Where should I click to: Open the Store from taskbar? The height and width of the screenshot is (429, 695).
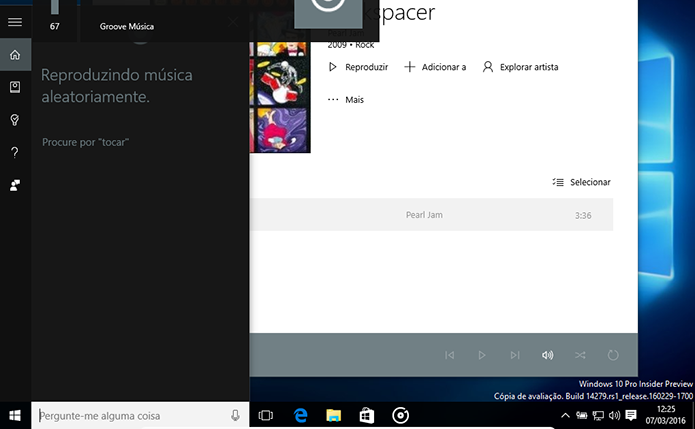coord(367,415)
